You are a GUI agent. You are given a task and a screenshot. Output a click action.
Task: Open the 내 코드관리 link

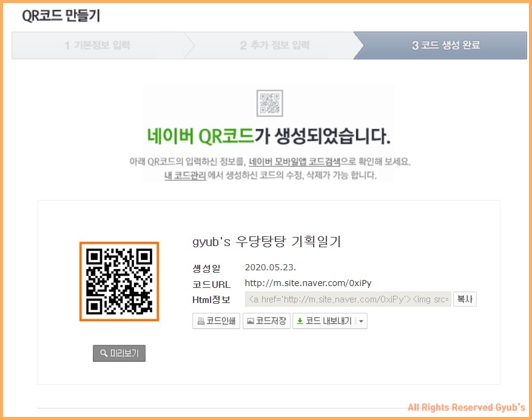click(x=185, y=175)
